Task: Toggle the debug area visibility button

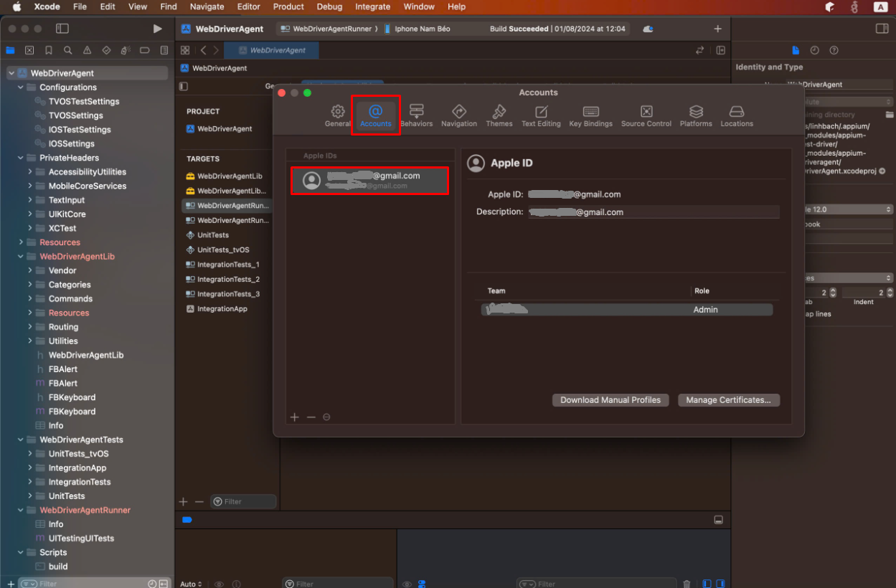Action: tap(718, 520)
